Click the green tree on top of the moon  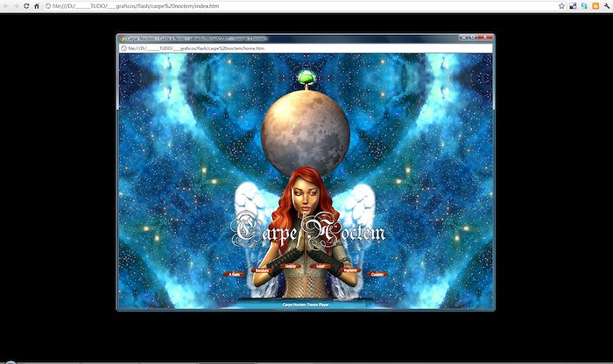point(306,78)
